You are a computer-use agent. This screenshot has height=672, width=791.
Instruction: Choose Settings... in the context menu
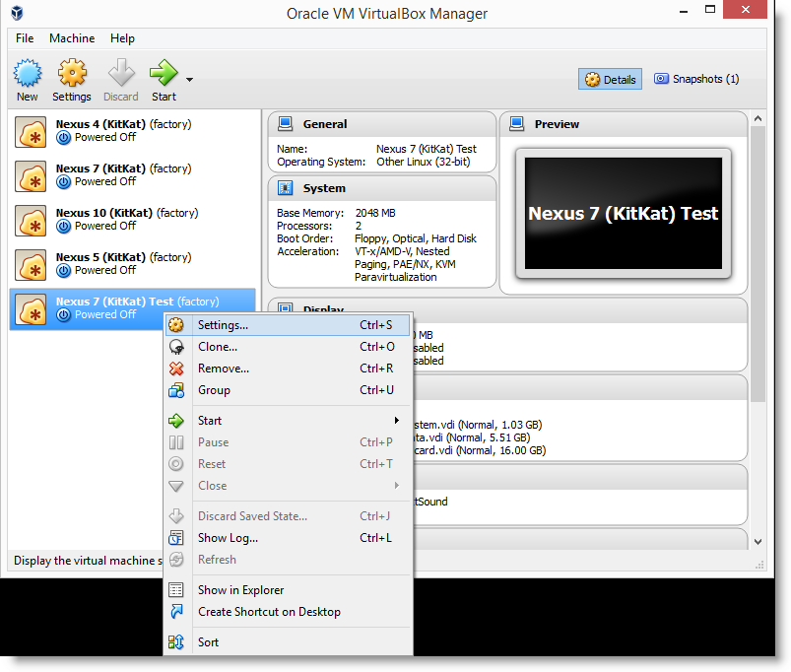[223, 325]
